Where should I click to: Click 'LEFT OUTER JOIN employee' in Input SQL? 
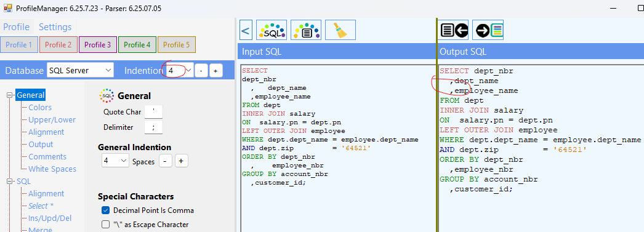(293, 131)
